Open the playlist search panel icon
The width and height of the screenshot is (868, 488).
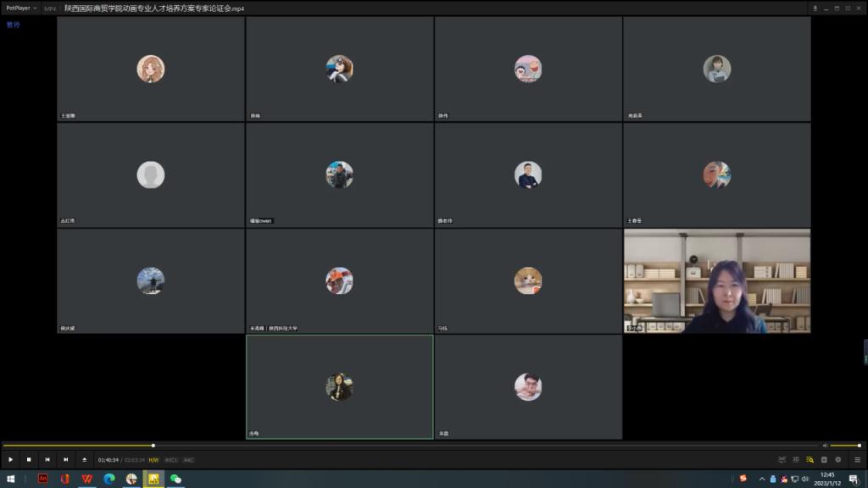click(810, 459)
